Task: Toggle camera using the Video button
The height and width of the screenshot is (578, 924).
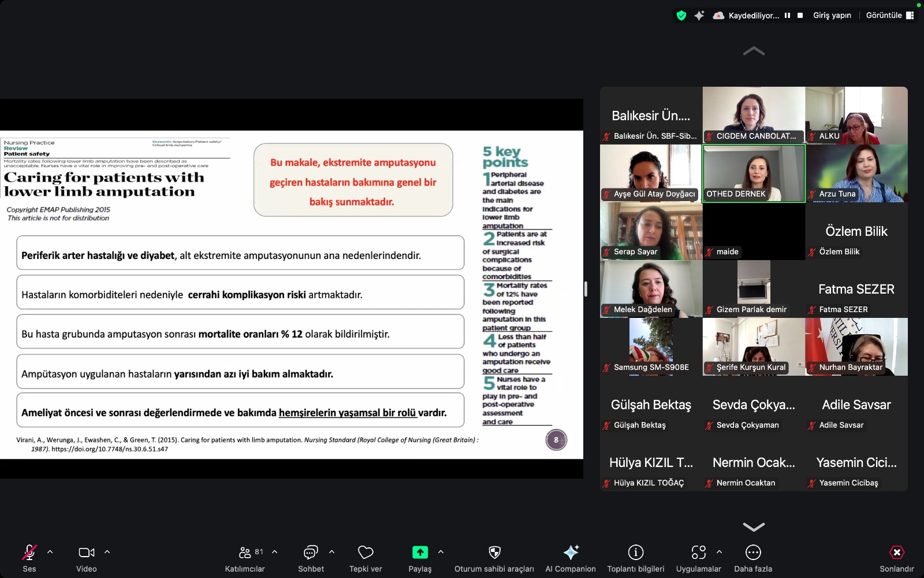Action: [x=87, y=558]
